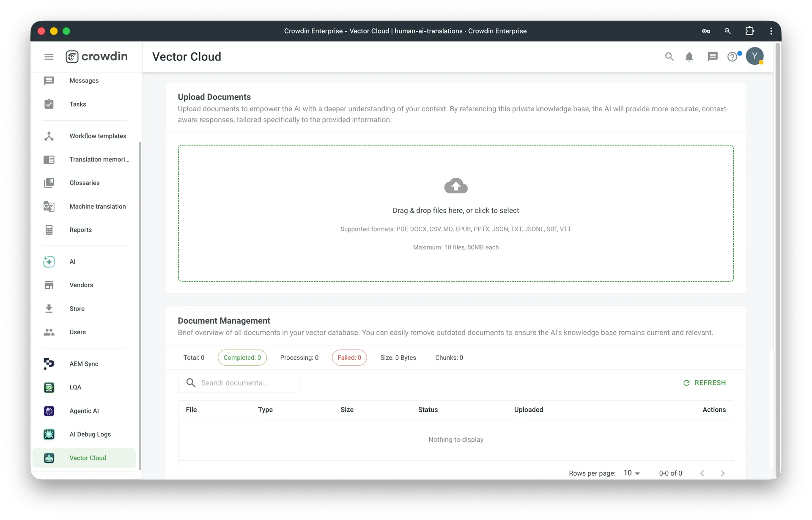Image resolution: width=812 pixels, height=520 pixels.
Task: Open the messages chat icon in header
Action: click(712, 57)
